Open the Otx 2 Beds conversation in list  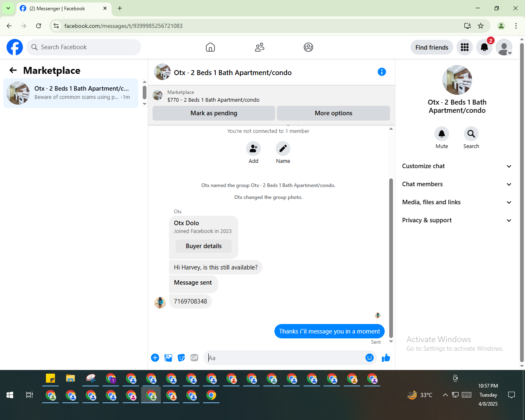(x=71, y=93)
